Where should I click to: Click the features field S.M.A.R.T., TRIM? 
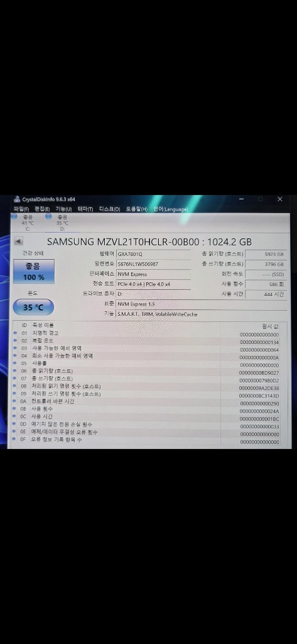202,314
